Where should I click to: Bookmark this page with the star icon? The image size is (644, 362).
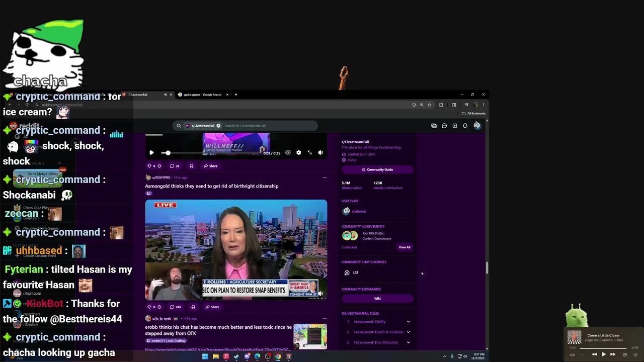pyautogui.click(x=429, y=105)
